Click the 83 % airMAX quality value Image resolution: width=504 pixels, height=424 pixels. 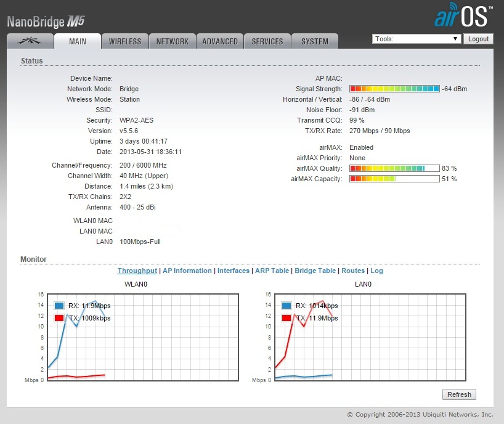tap(449, 168)
